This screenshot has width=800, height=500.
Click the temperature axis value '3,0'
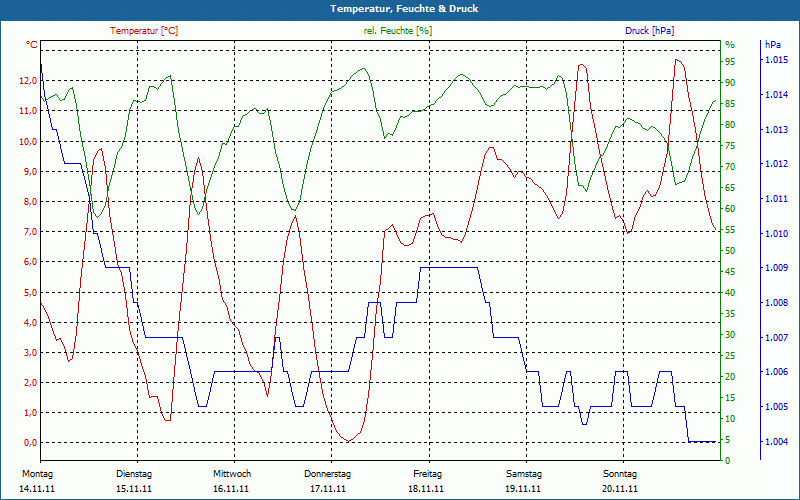(30, 353)
